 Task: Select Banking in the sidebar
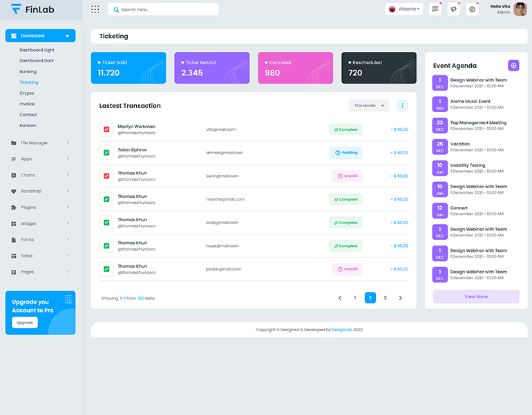(28, 72)
